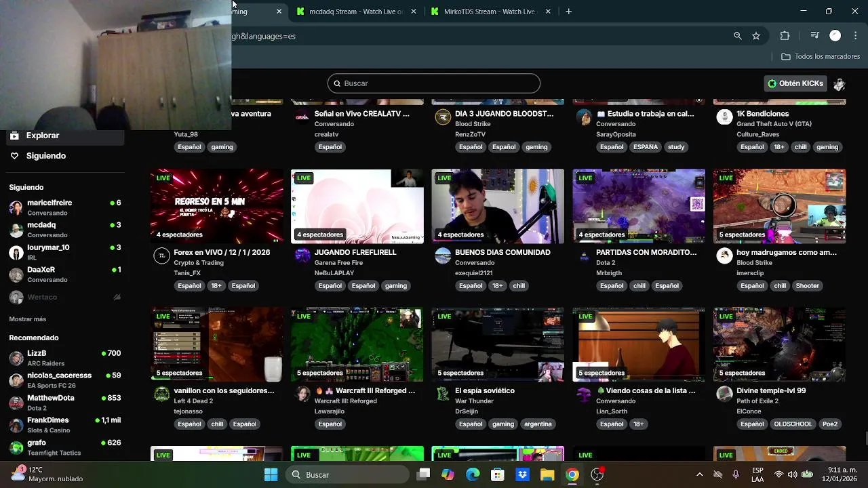Open the REGRESO EN 5 MIN Forex thumbnail
The image size is (868, 488).
point(217,206)
